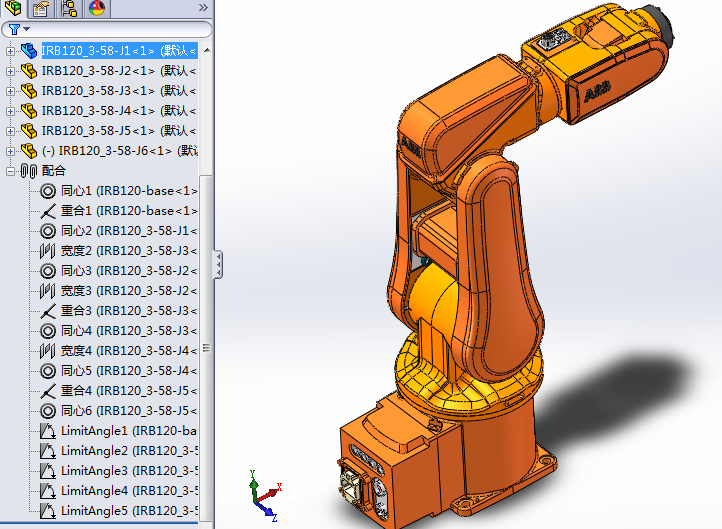Click the LimitAngle5 angle mate icon
Viewport: 722px width, 529px height.
pyautogui.click(x=48, y=511)
